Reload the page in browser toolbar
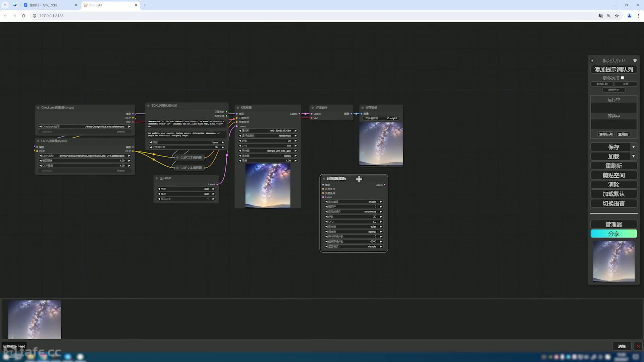Viewport: 644px width, 362px height. tap(23, 16)
